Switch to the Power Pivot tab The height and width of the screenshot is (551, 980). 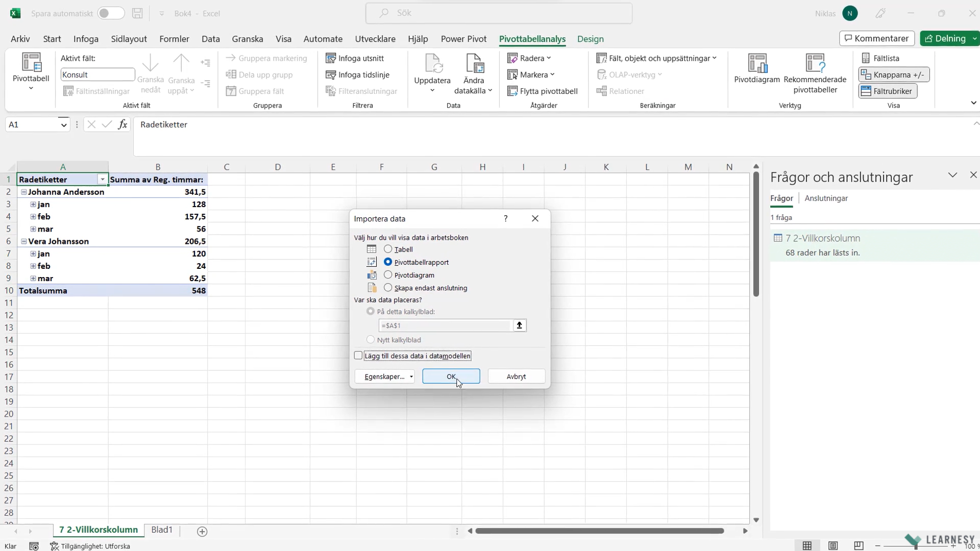[463, 39]
